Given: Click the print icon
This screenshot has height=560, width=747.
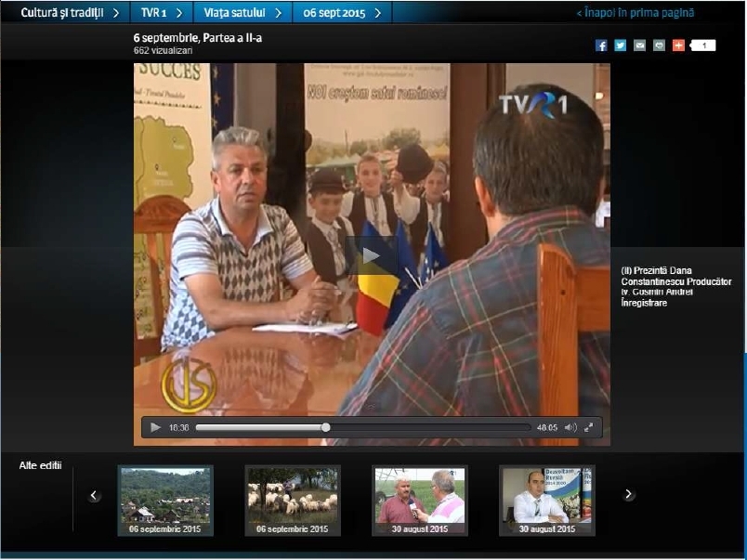Looking at the screenshot, I should coord(659,46).
